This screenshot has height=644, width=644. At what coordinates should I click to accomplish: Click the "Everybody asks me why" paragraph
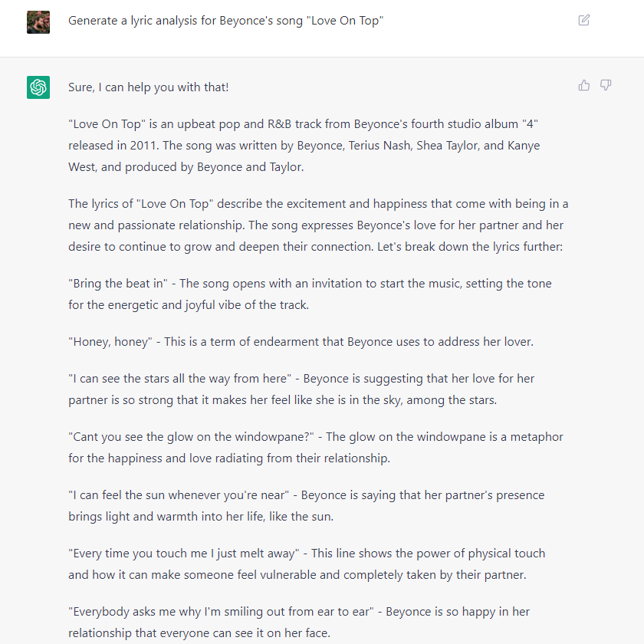(x=299, y=623)
